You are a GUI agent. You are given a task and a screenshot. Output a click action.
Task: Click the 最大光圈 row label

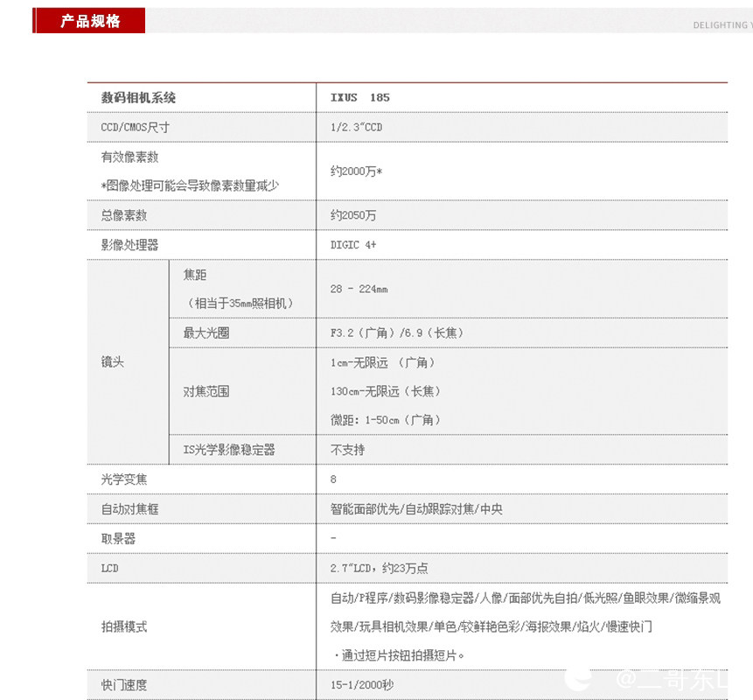click(x=203, y=333)
